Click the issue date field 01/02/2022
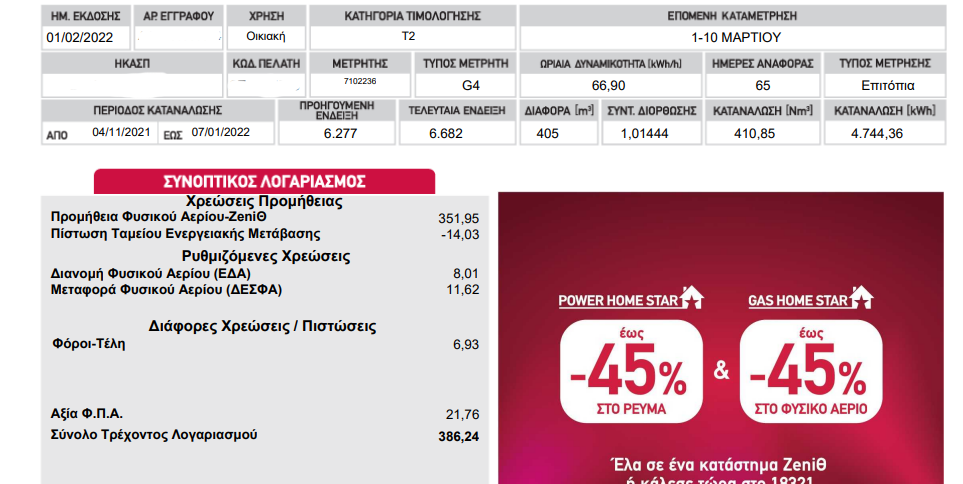Screen dimensions: 963x484 [87, 37]
